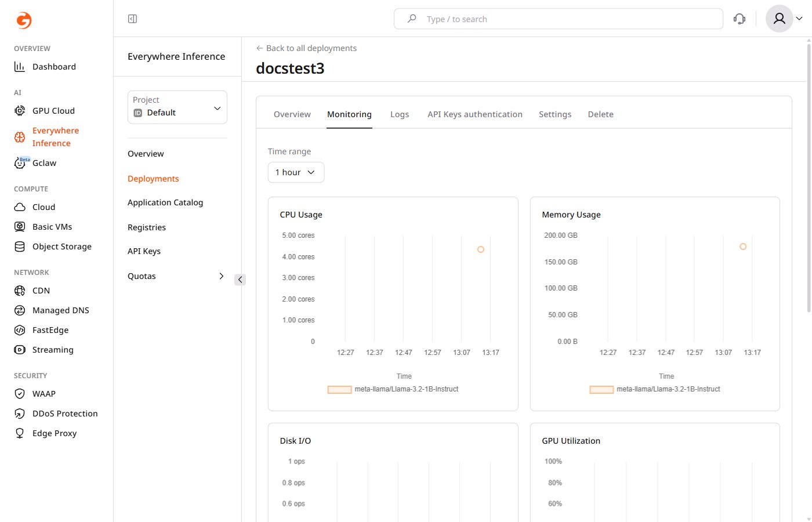Click the Cloud icon under Compute

click(x=20, y=207)
